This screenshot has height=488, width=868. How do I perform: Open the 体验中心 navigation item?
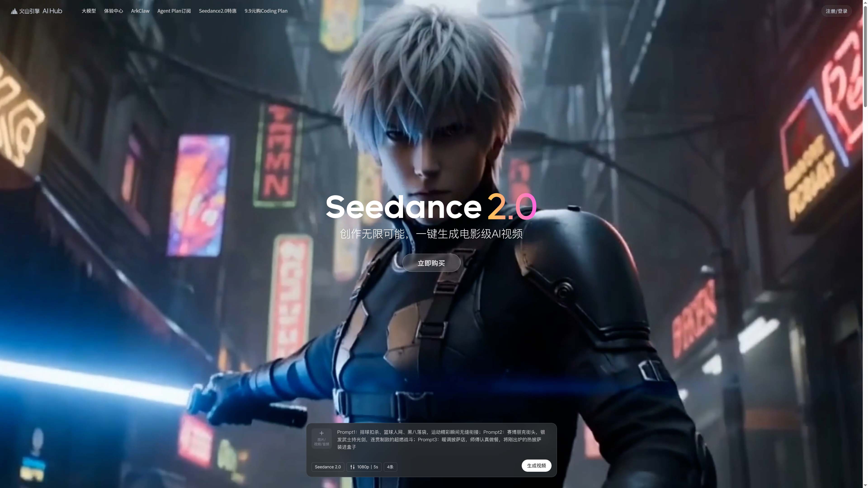[x=113, y=11]
